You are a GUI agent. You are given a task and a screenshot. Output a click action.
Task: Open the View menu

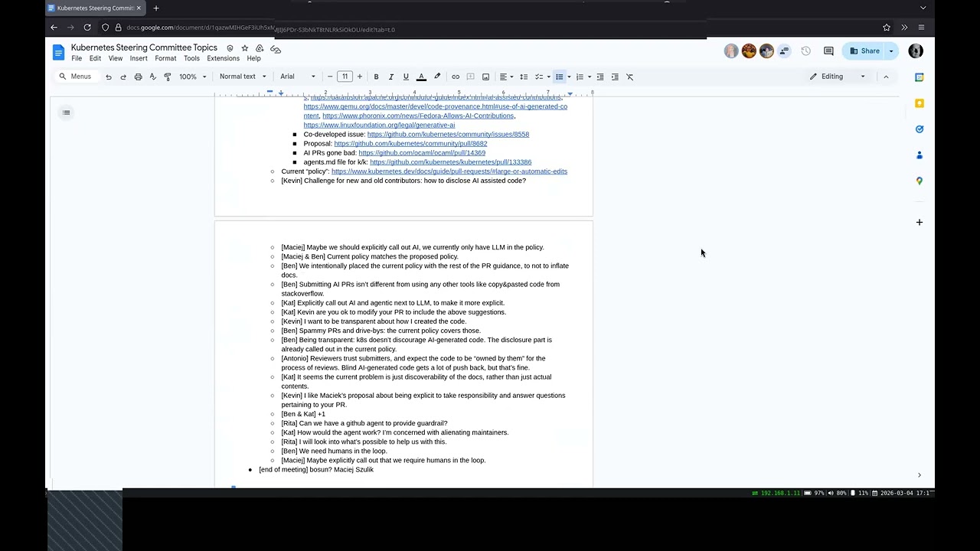point(116,58)
